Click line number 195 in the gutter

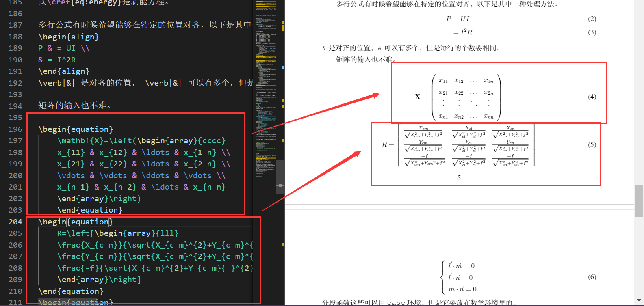click(15, 117)
